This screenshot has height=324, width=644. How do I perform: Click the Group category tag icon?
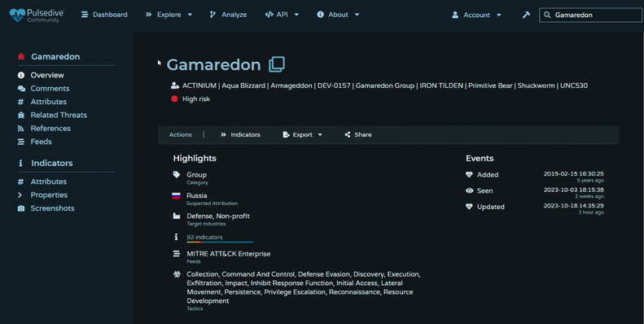pos(177,174)
